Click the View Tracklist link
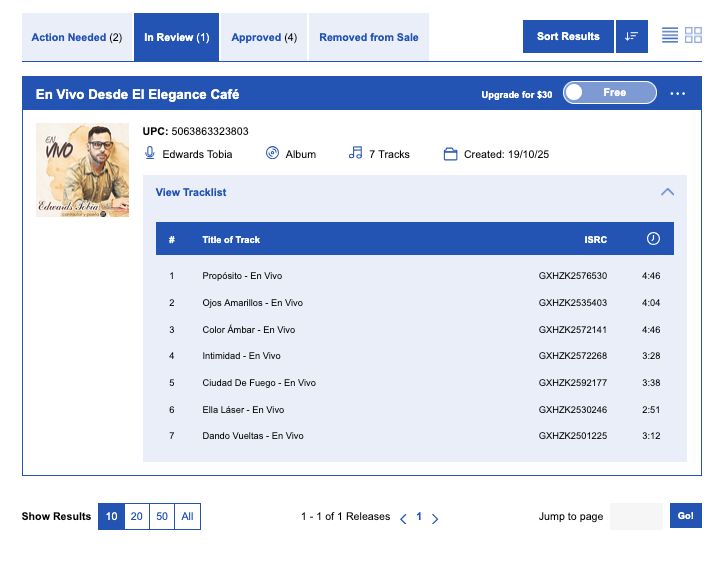 click(x=191, y=192)
